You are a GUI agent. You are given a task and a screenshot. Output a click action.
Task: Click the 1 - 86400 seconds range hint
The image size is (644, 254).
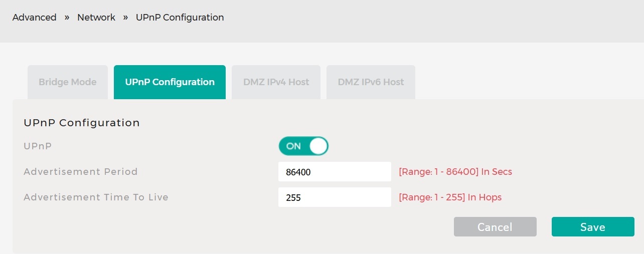tap(455, 172)
